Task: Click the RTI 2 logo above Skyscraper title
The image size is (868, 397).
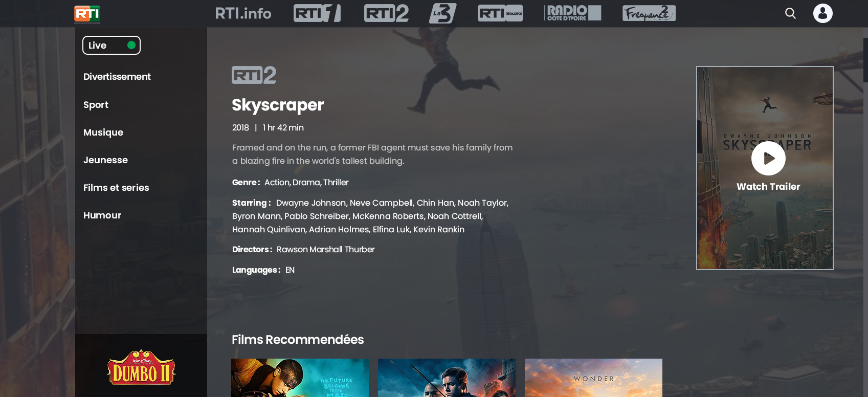Action: pyautogui.click(x=254, y=75)
